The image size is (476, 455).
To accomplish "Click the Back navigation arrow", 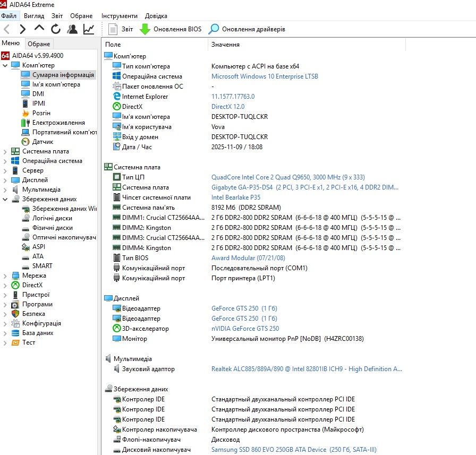I will [x=7, y=29].
